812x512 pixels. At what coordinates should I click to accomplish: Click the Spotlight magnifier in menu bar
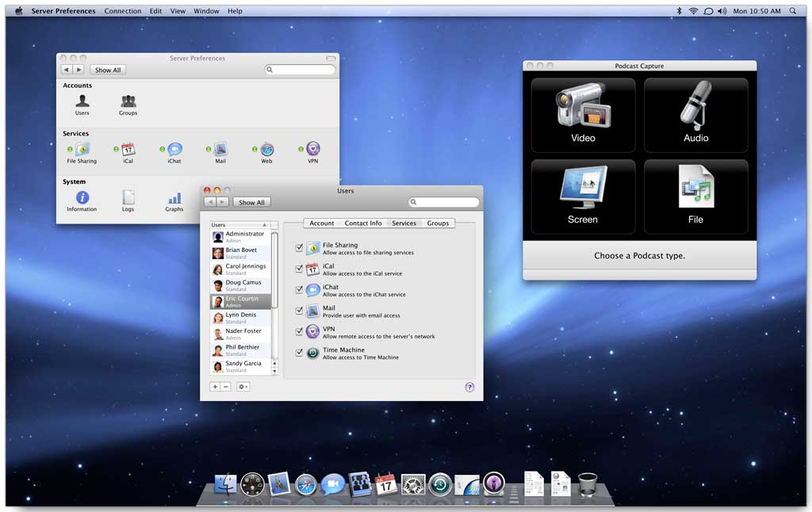click(793, 11)
